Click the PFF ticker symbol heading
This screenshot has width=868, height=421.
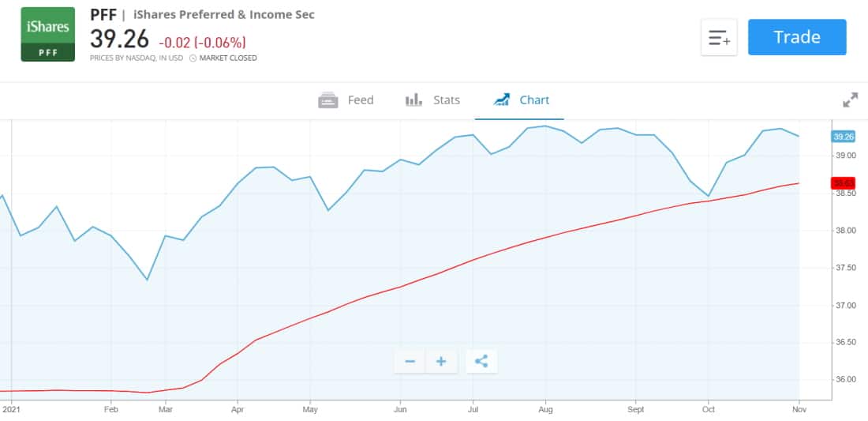tap(103, 15)
